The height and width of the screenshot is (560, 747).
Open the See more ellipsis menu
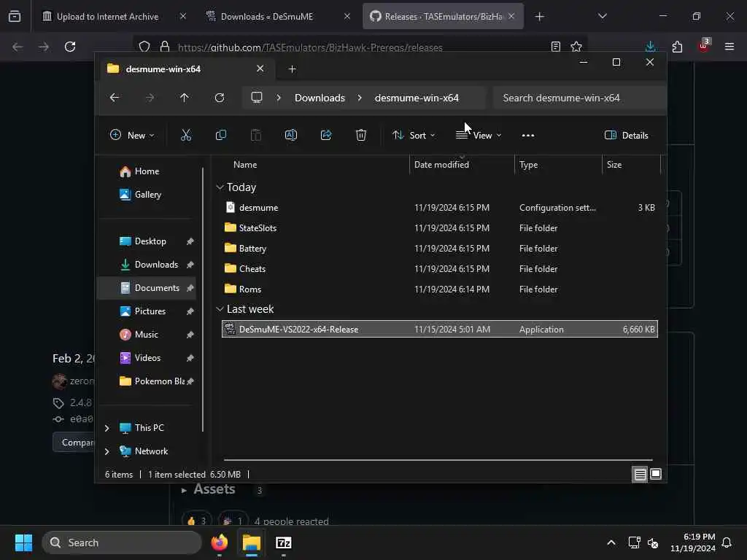(528, 135)
